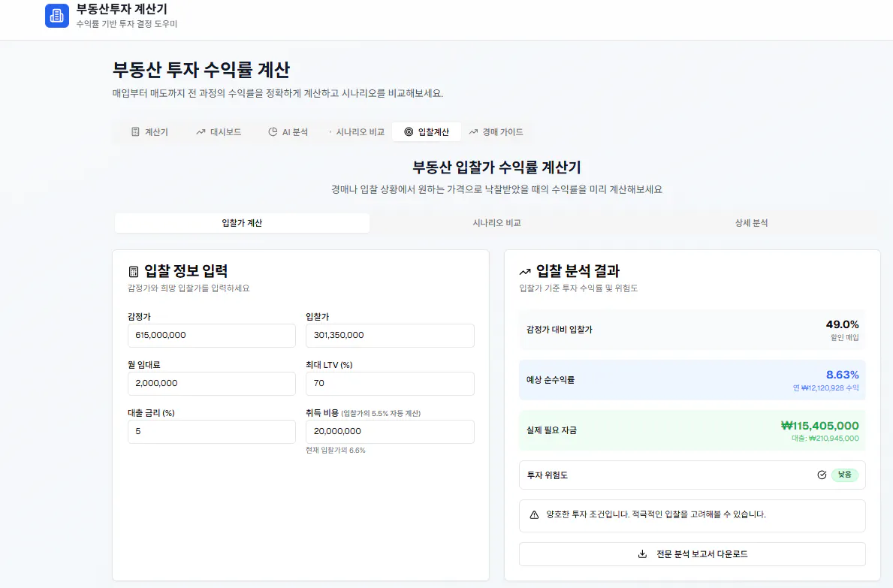893x588 pixels.
Task: Click the blue building app logo icon
Action: [x=57, y=15]
